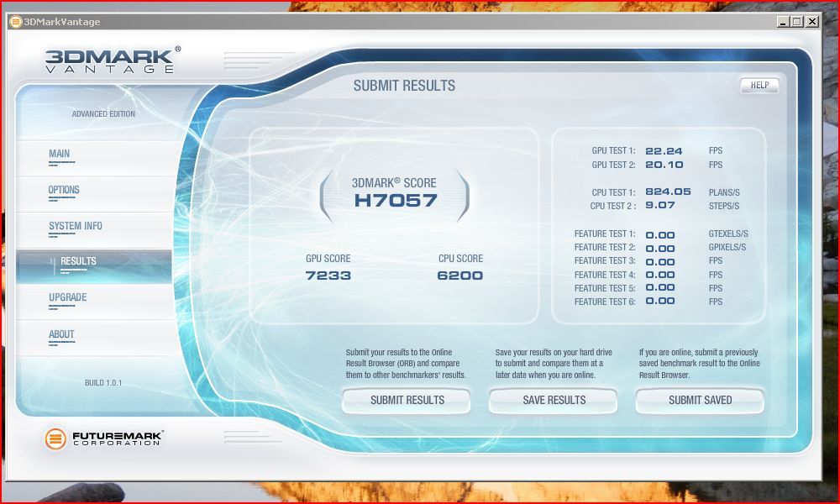Click the 3DMark Vantage logo
840x504 pixels.
113,60
